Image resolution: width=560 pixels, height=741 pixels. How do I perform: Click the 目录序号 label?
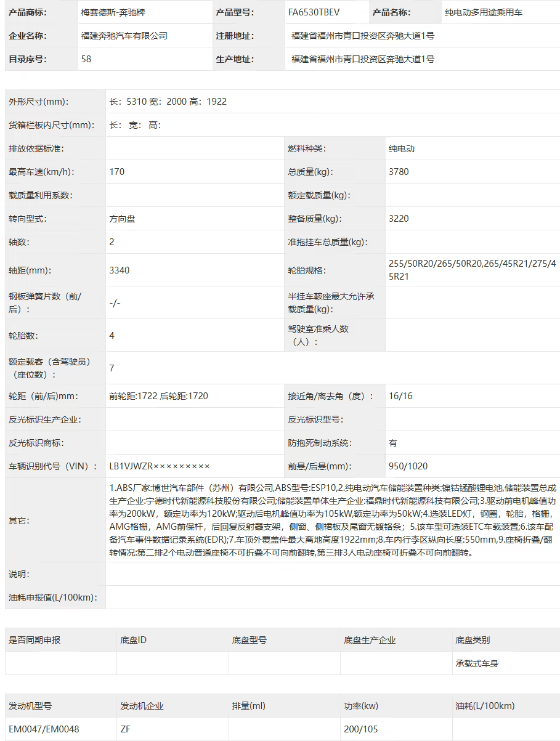coord(28,59)
